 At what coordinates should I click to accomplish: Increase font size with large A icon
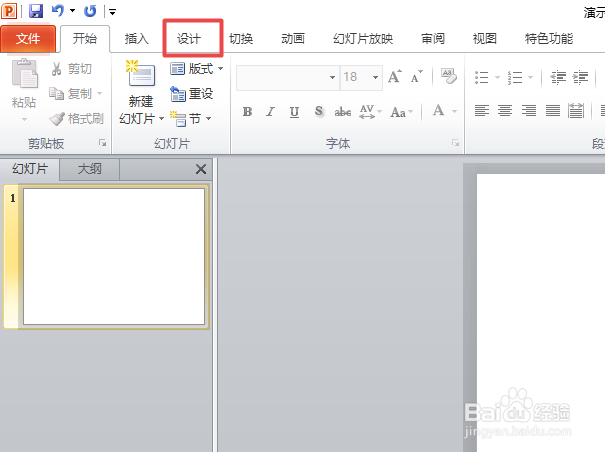click(x=394, y=76)
